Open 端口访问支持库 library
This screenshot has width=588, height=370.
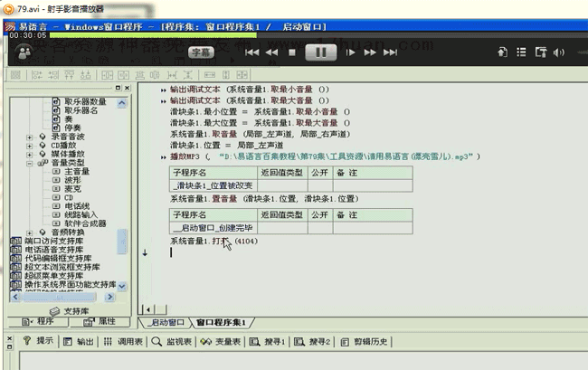(x=54, y=241)
